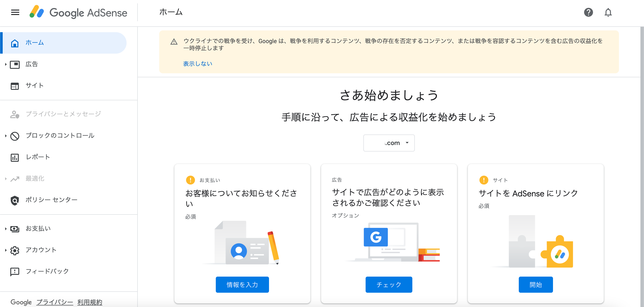Dismiss banner with 表示しない link
This screenshot has height=307, width=644.
[x=197, y=64]
